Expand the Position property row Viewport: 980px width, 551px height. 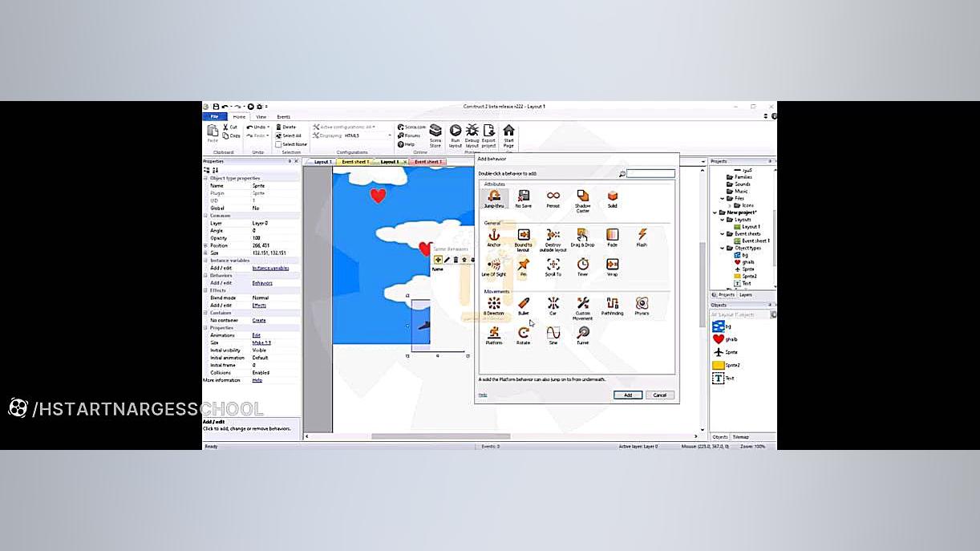(x=205, y=245)
